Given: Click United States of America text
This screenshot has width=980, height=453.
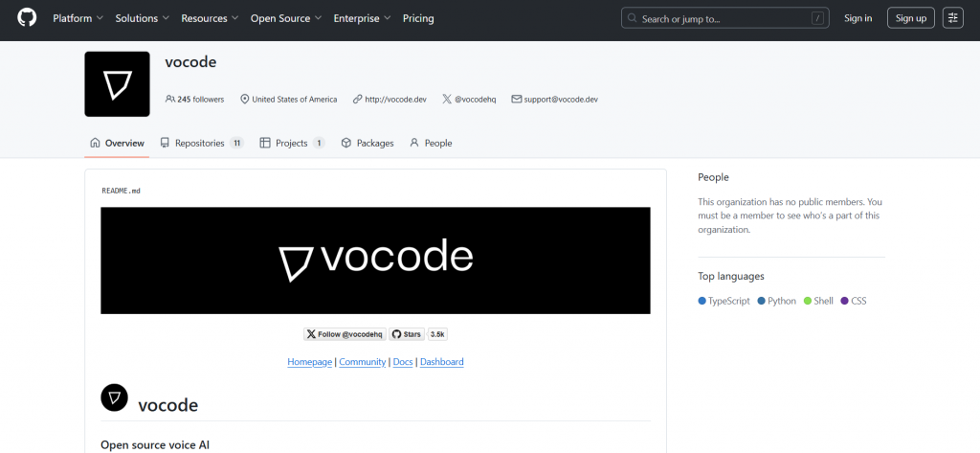Looking at the screenshot, I should pyautogui.click(x=295, y=99).
